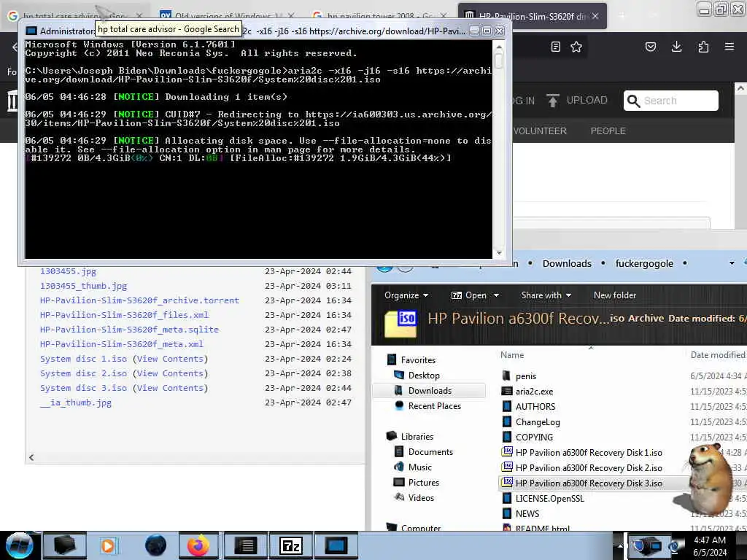Click the taskbar clock showing 4:47 AM
Viewport: 747px width, 560px height.
tap(710, 546)
